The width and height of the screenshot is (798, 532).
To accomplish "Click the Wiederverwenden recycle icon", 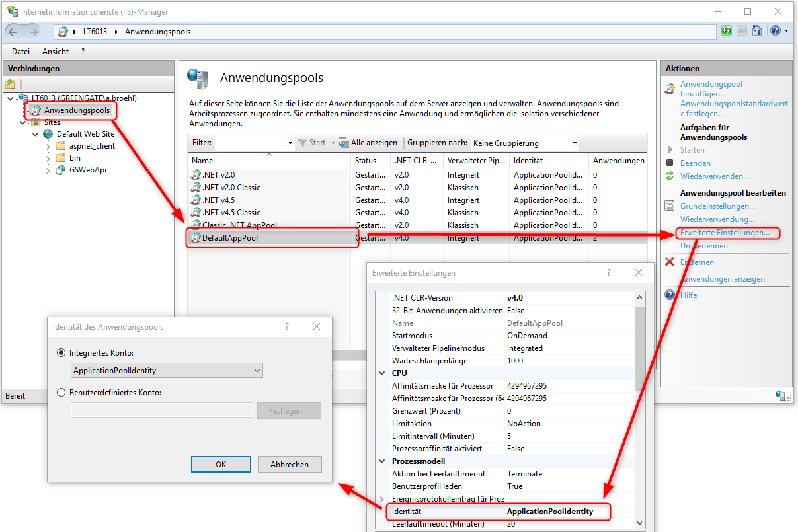I will (670, 176).
